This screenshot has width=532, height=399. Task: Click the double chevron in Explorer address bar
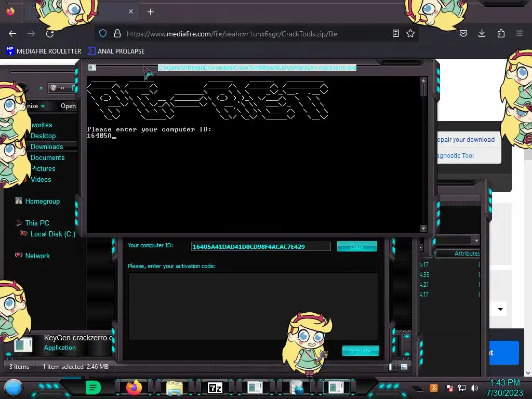click(x=62, y=88)
